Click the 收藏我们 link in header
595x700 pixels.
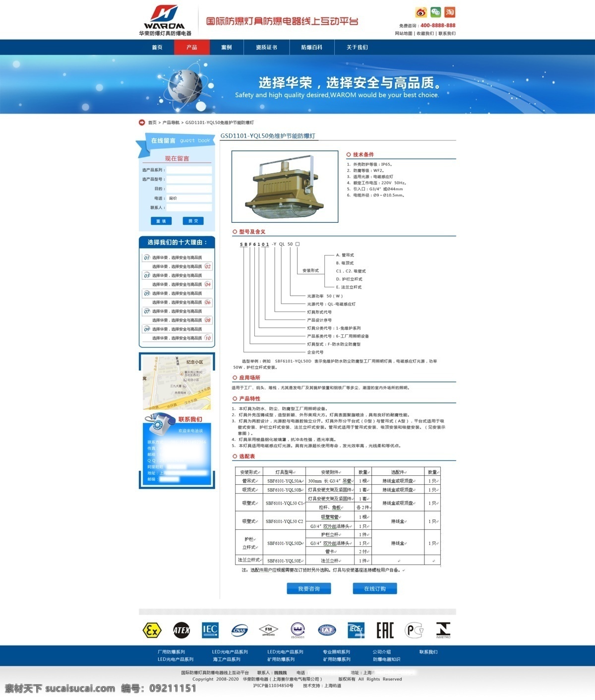(425, 34)
